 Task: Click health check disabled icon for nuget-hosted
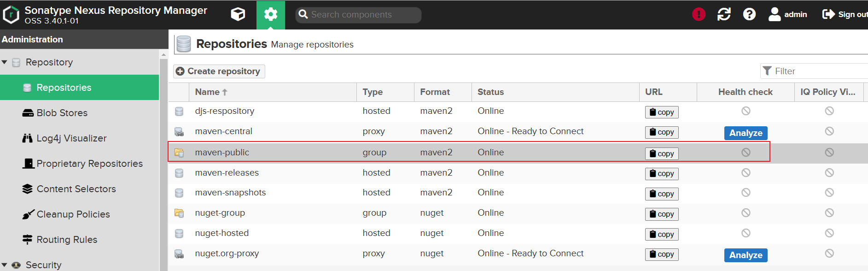pyautogui.click(x=746, y=233)
